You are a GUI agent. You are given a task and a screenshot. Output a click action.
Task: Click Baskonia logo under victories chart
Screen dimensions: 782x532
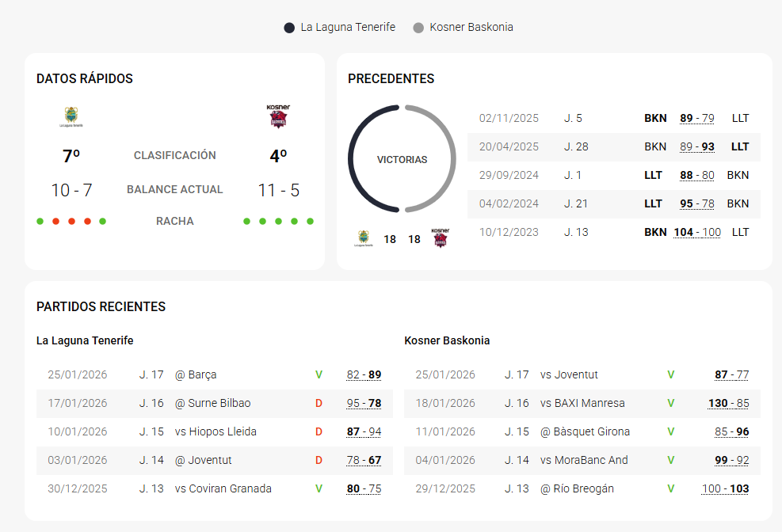440,238
